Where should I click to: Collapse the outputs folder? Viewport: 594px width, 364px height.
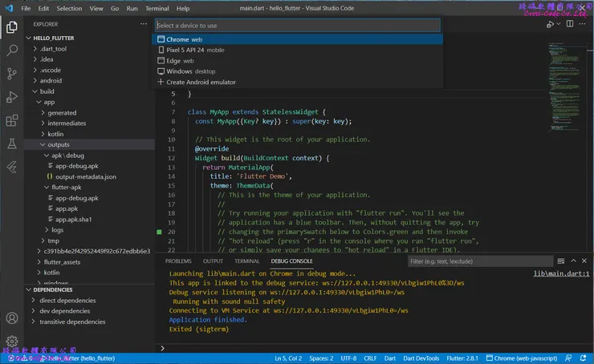coord(58,144)
